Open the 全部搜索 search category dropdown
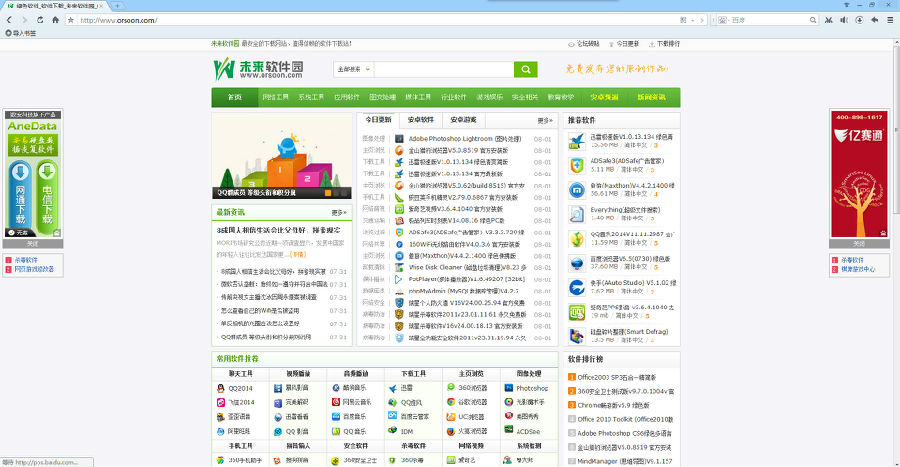Screen dimensions: 900x467 [x=354, y=69]
